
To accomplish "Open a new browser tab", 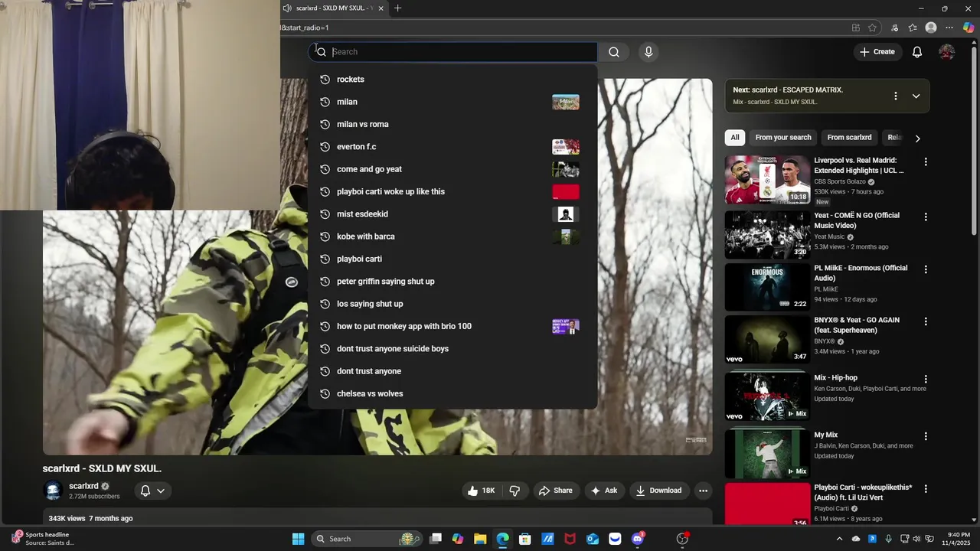I will point(397,8).
